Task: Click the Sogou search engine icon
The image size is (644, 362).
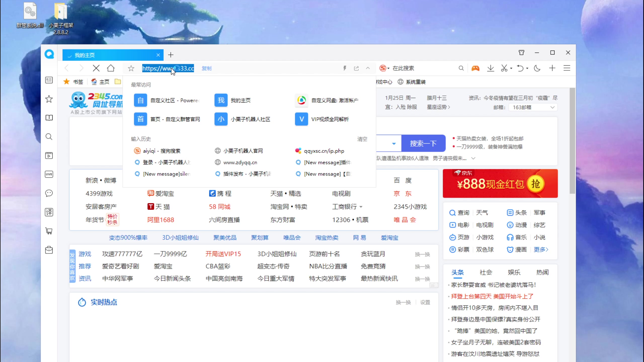Action: pos(383,68)
